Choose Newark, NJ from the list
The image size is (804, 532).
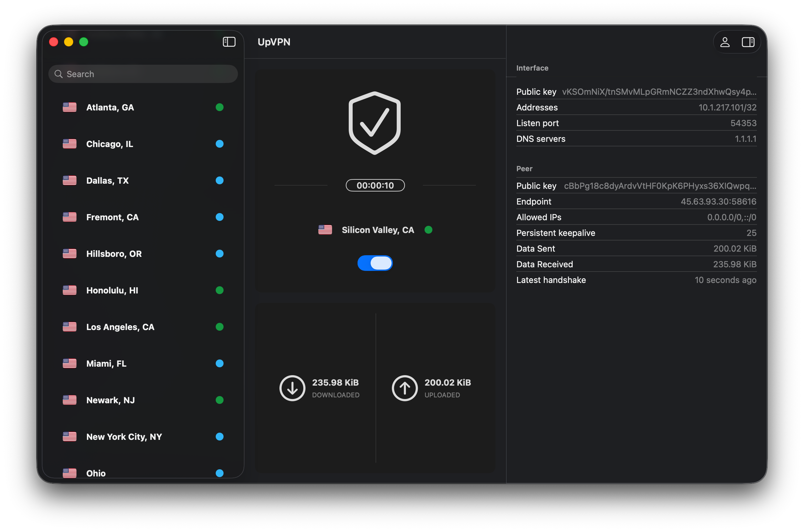pyautogui.click(x=143, y=400)
